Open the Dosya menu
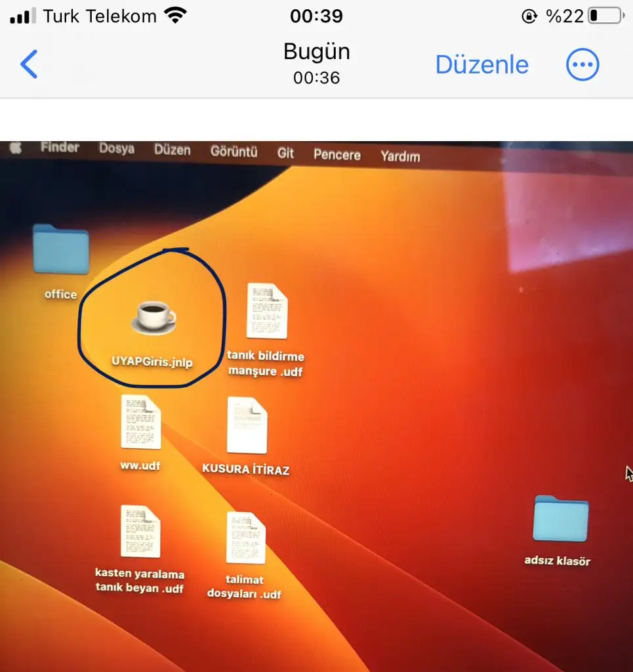This screenshot has height=672, width=633. tap(117, 149)
